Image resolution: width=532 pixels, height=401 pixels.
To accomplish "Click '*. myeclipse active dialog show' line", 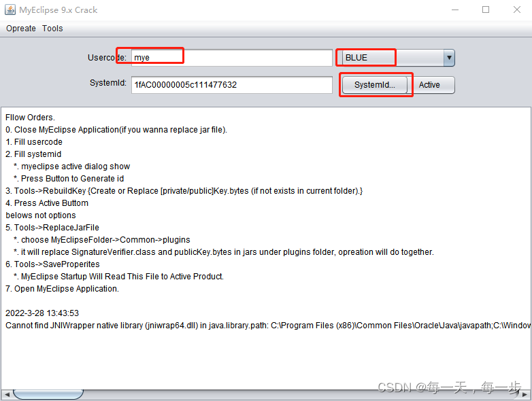I will (71, 167).
